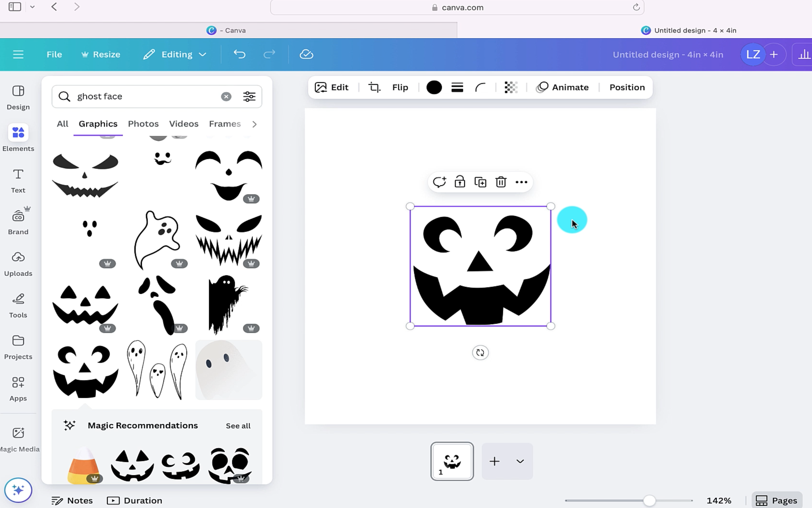Image resolution: width=812 pixels, height=508 pixels.
Task: Open the Brand panel
Action: [18, 220]
